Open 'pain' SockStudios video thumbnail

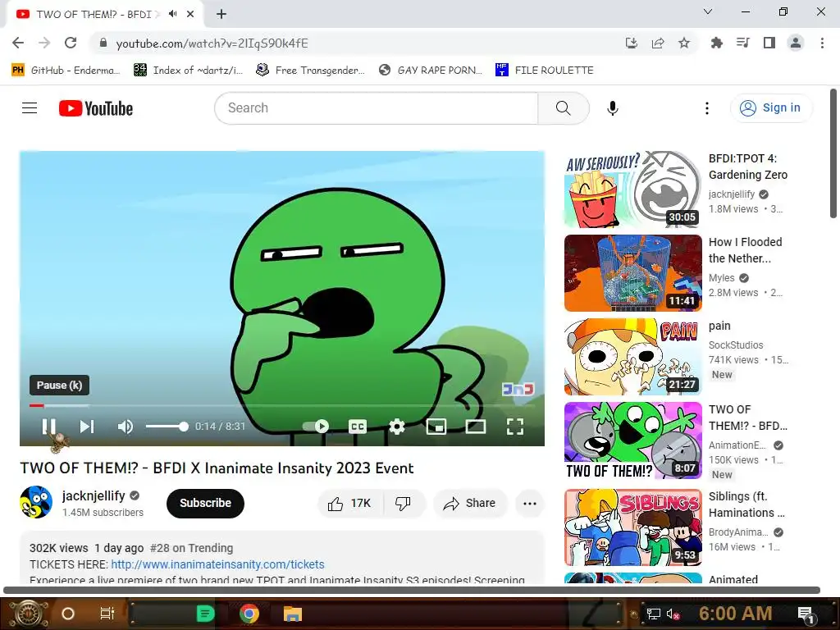pyautogui.click(x=632, y=356)
